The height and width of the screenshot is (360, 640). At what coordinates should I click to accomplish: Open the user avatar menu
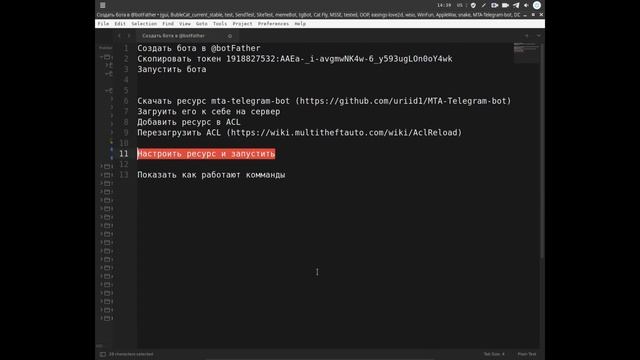537,5
